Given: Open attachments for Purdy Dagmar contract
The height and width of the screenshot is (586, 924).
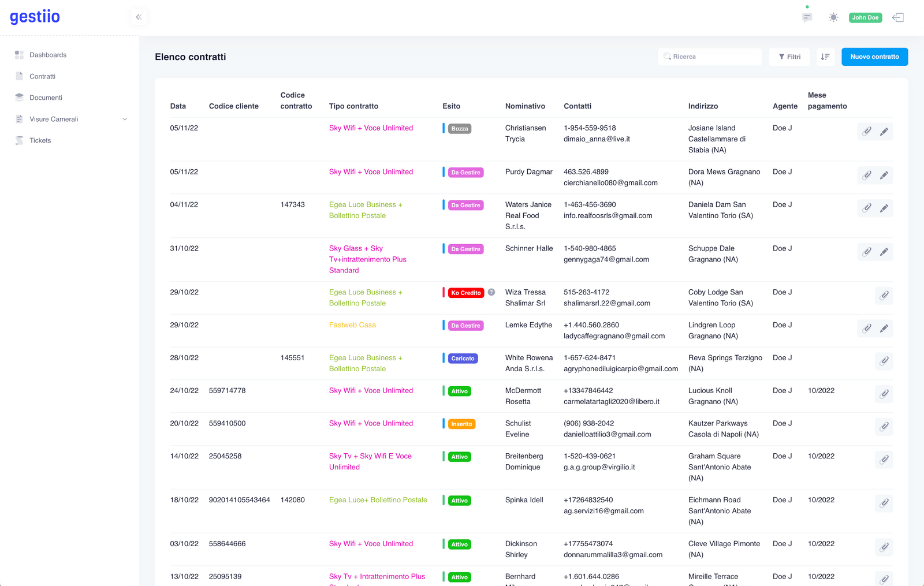Looking at the screenshot, I should pos(867,176).
